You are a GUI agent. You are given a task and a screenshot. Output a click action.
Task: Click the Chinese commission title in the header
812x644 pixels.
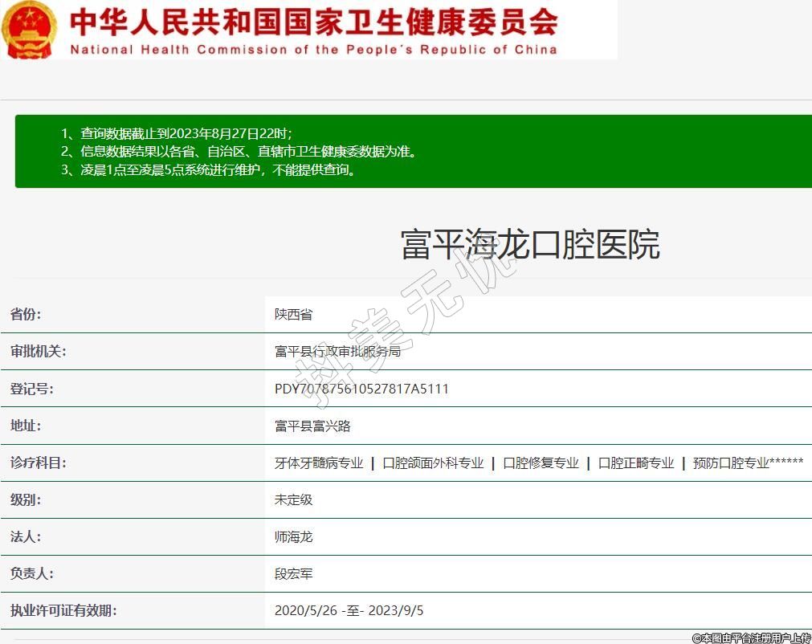pyautogui.click(x=313, y=22)
